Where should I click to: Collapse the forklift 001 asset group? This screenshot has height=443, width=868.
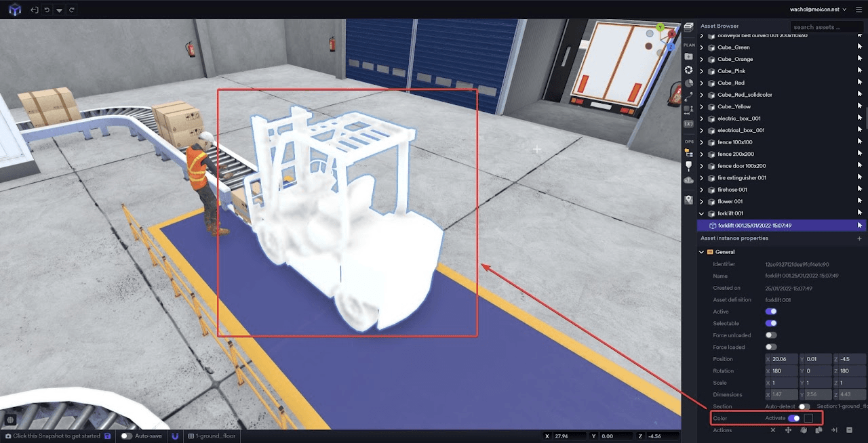click(701, 213)
